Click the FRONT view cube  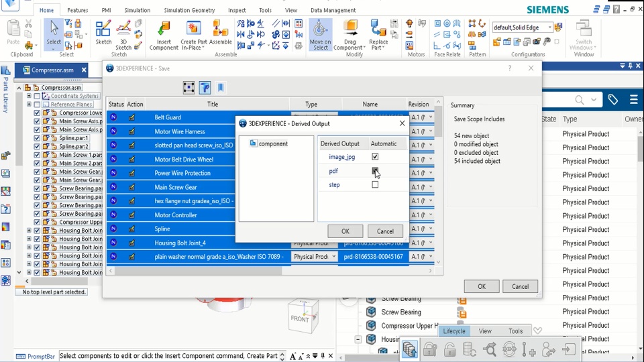(x=303, y=316)
